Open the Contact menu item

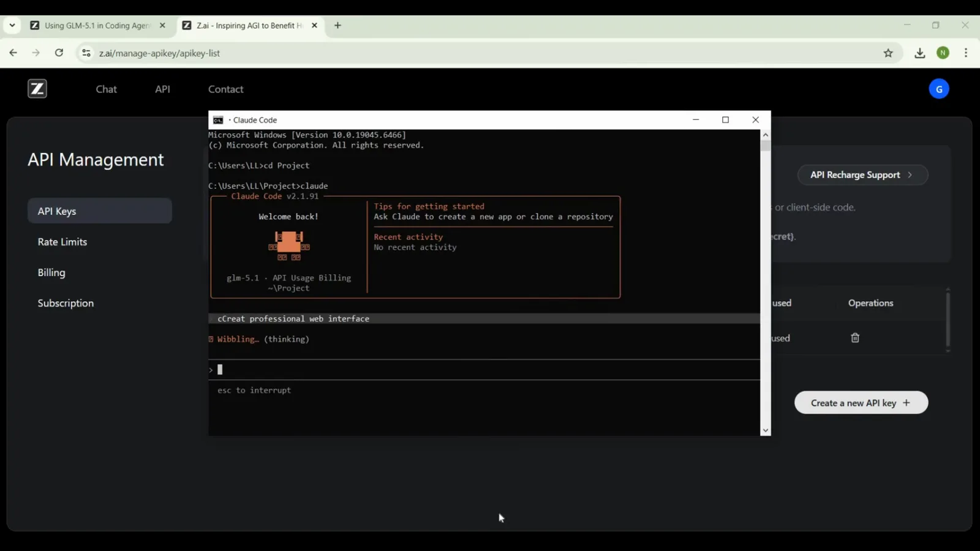[x=225, y=89]
